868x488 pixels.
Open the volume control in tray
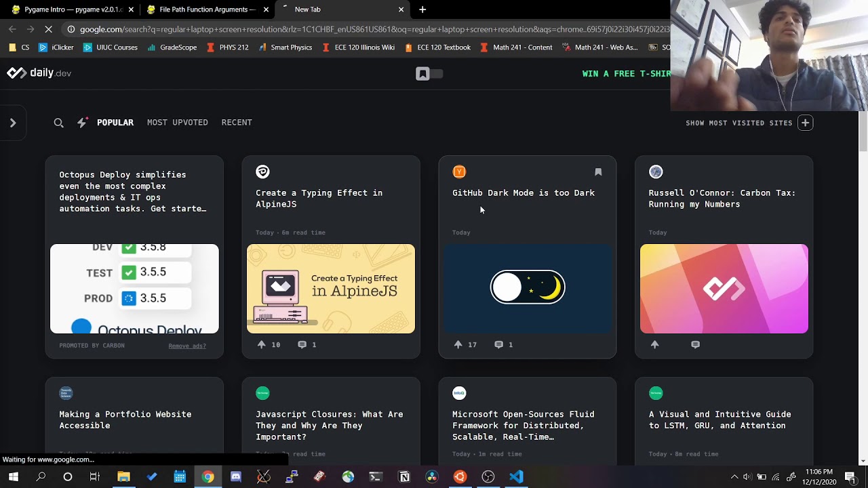point(747,477)
